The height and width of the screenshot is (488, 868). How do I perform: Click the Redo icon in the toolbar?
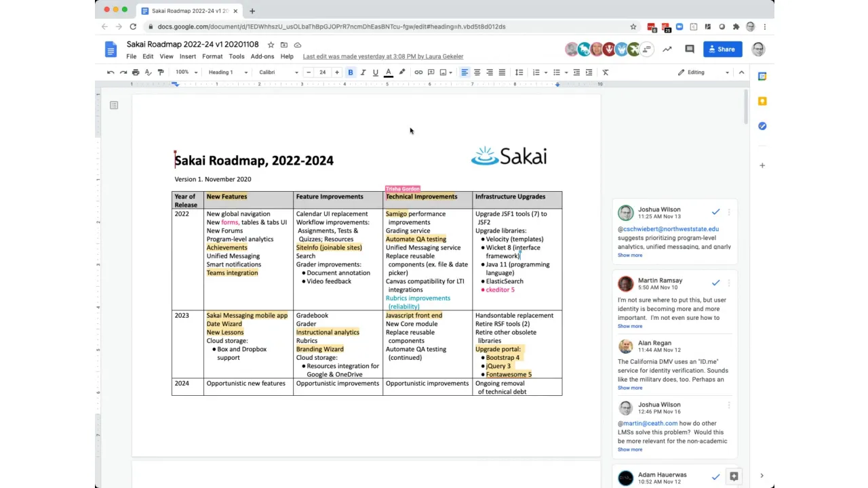click(x=123, y=72)
